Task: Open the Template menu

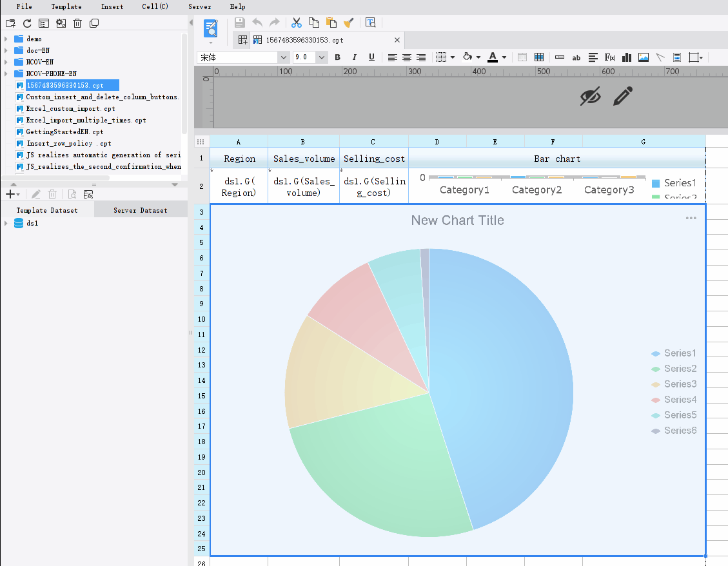Action: click(66, 6)
